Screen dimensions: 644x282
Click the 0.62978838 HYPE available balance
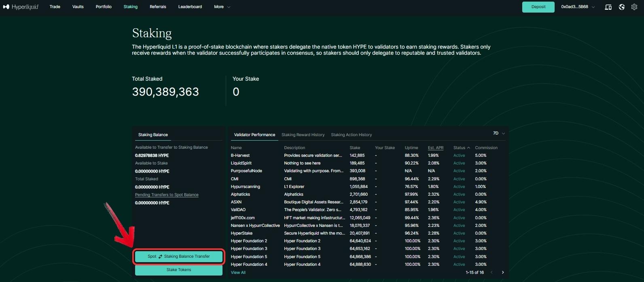(x=152, y=156)
